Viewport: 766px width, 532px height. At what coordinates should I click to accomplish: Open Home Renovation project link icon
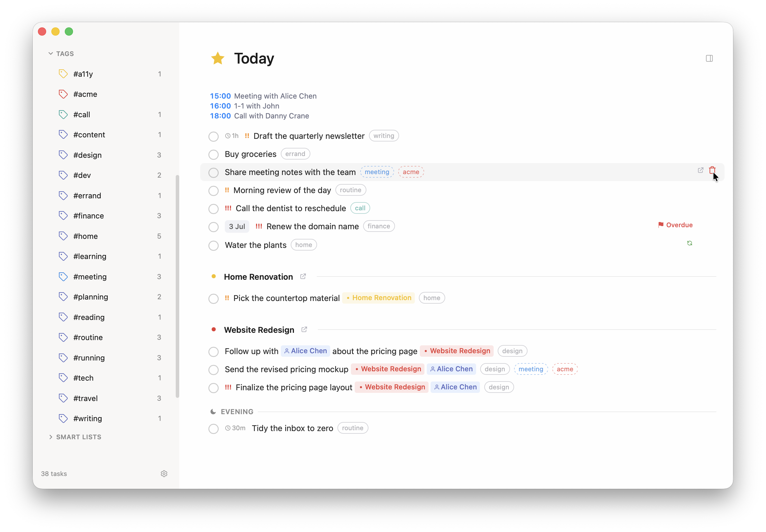click(x=303, y=276)
